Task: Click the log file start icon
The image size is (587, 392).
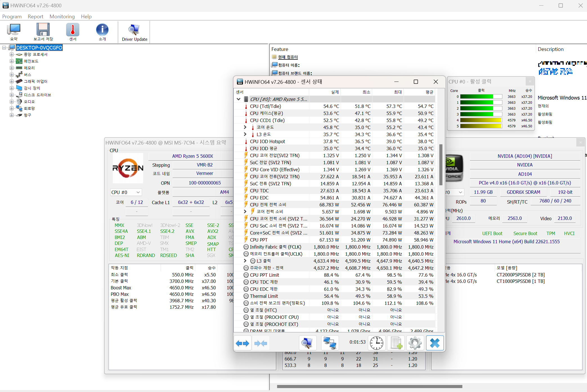Action: coord(396,343)
